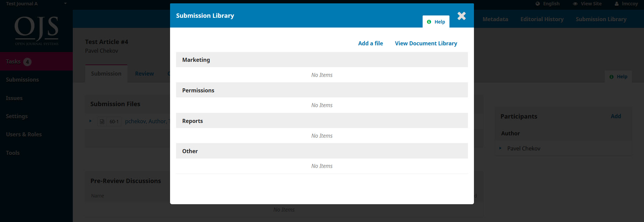Open Tasks with 4 pending items
Image resolution: width=644 pixels, height=222 pixels.
36,61
